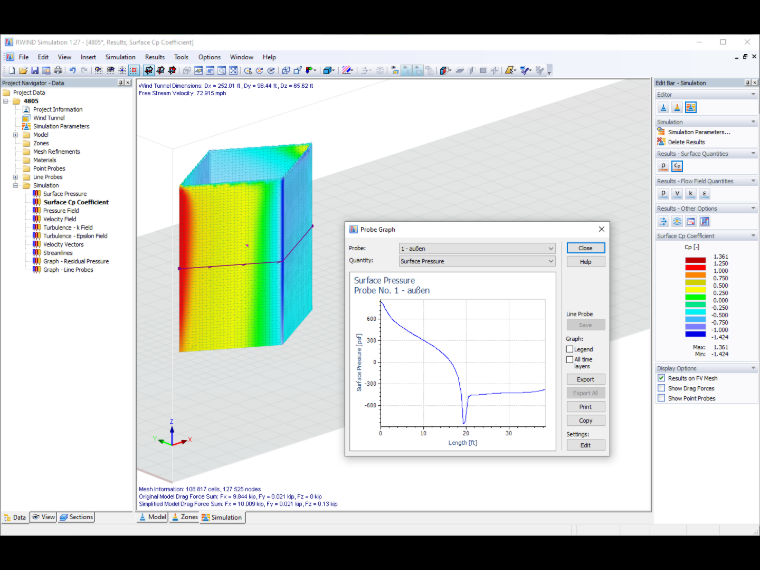Expand the Model node in tree

[16, 135]
